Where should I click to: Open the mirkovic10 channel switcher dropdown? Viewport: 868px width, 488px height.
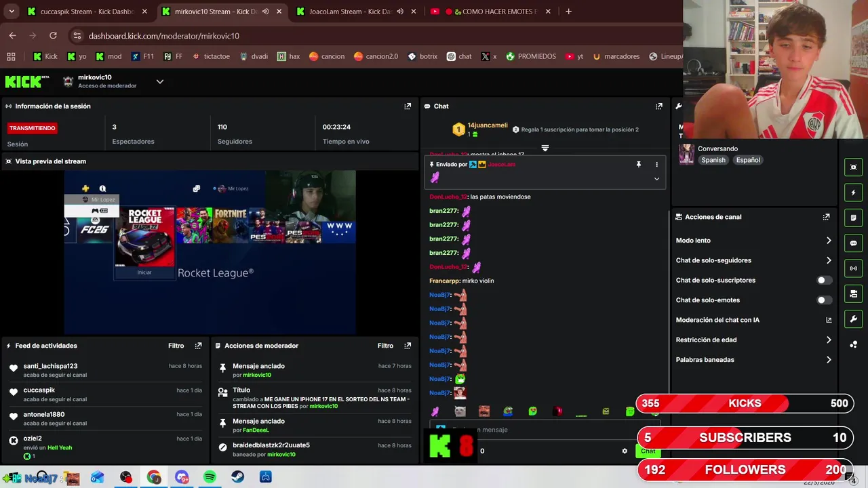click(160, 81)
